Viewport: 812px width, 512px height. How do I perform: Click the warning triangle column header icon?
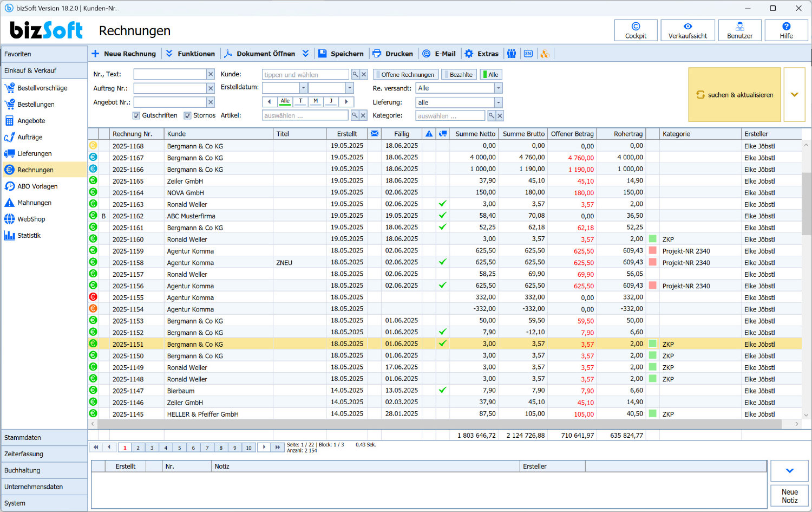coord(429,133)
